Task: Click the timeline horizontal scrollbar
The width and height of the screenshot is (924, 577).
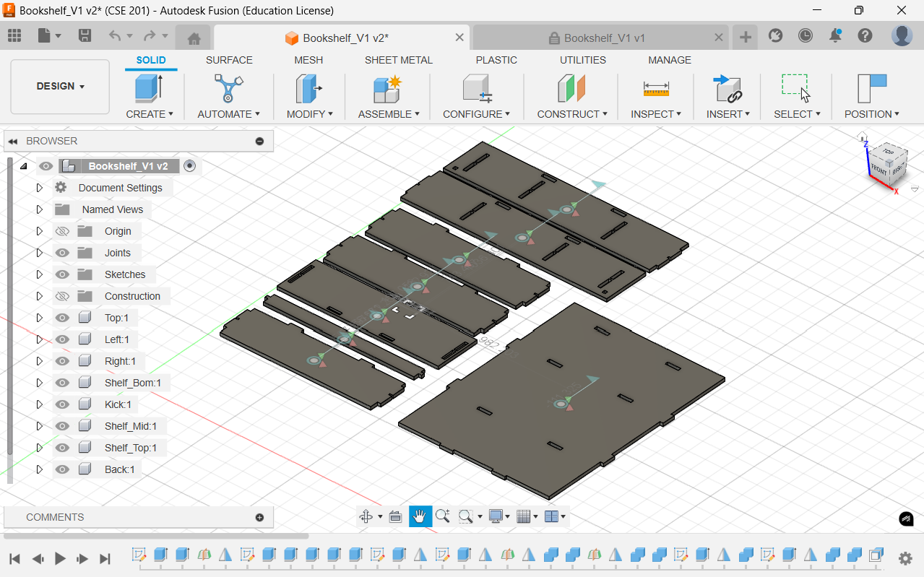Action: click(156, 536)
